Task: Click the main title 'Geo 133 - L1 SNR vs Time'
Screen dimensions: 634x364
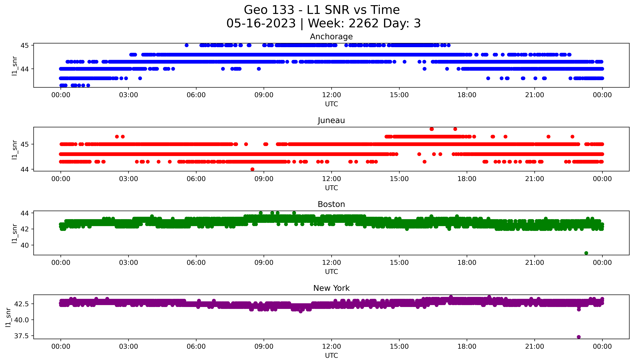Action: [x=322, y=10]
